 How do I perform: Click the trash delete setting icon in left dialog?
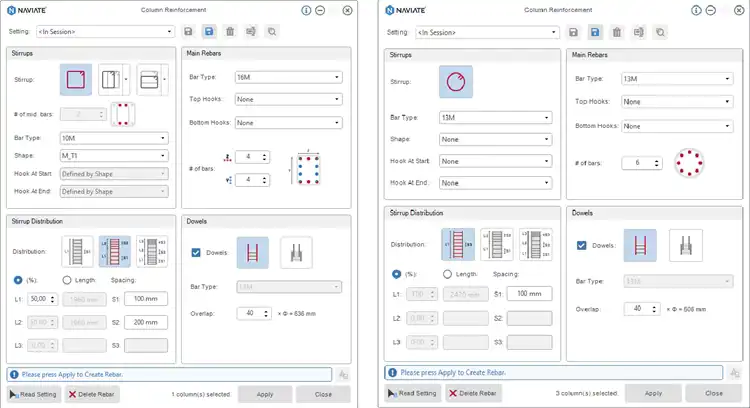pos(230,32)
